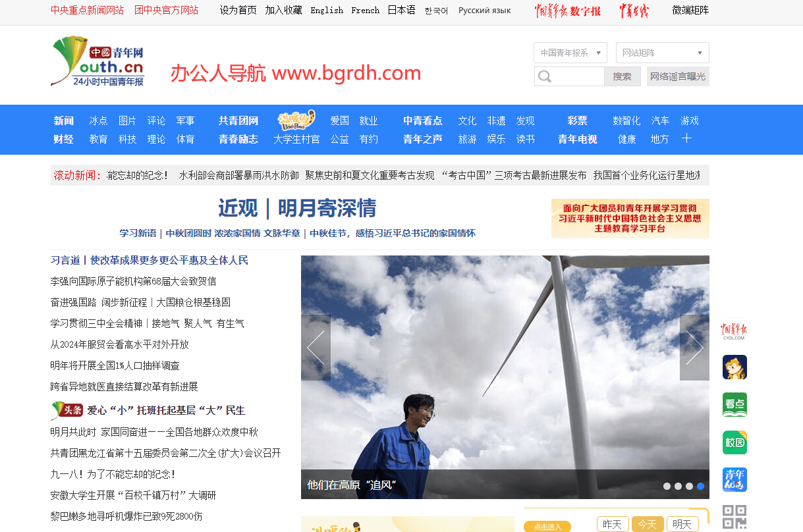
Task: Select 昨天 in the date selector
Action: tap(613, 524)
